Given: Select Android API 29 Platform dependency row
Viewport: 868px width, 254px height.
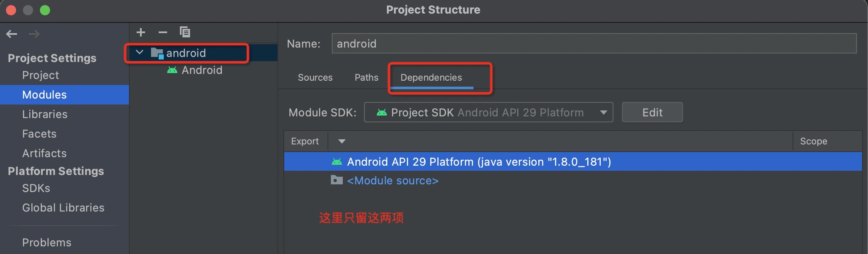Looking at the screenshot, I should 573,162.
